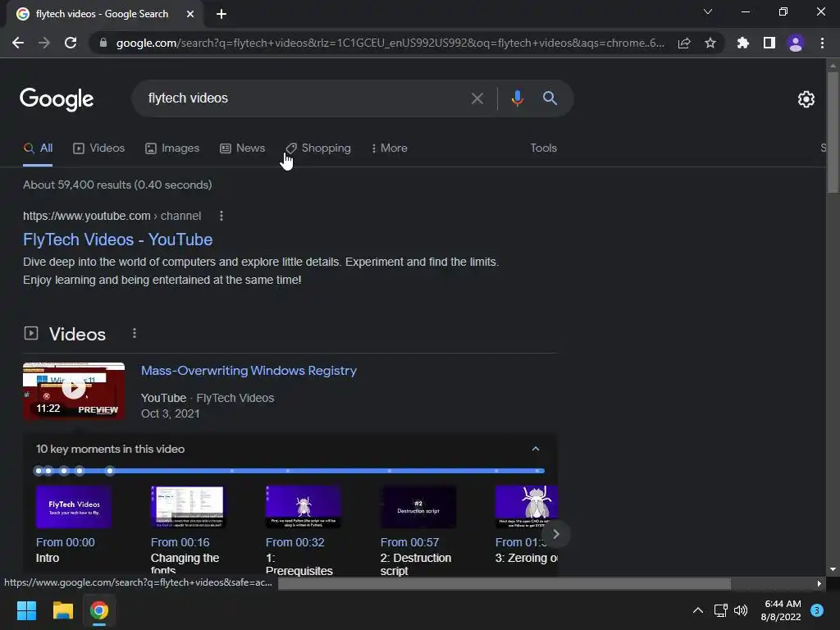The image size is (840, 630).
Task: Open the Changing the fonts moment thumbnail
Action: coord(189,507)
